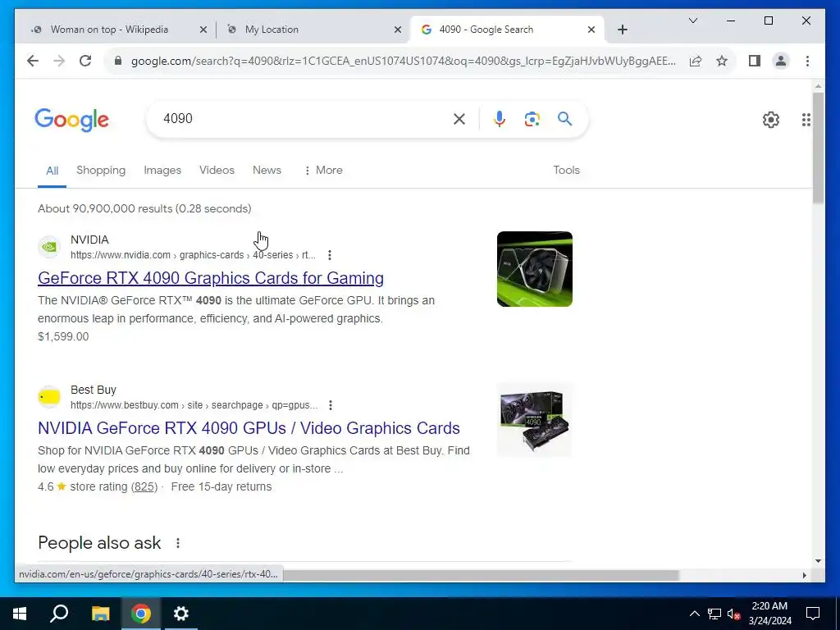This screenshot has width=840, height=630.
Task: Click the muted volume tray icon
Action: pyautogui.click(x=734, y=614)
